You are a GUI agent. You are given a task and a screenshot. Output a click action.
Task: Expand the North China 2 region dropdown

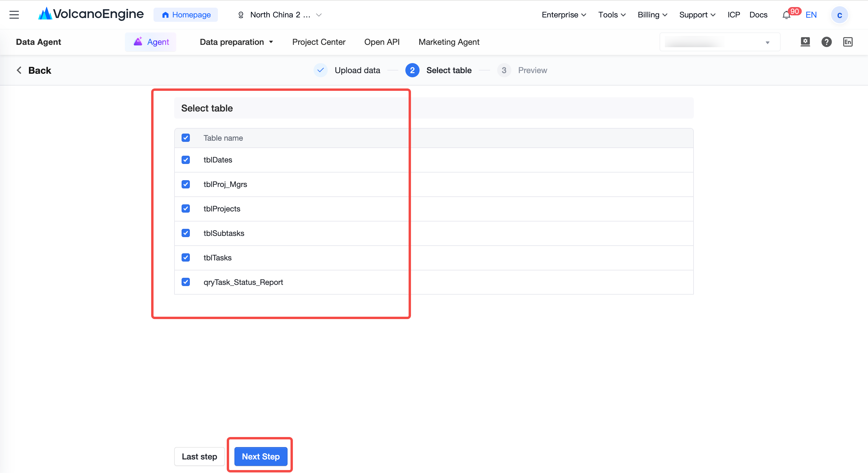tap(280, 15)
